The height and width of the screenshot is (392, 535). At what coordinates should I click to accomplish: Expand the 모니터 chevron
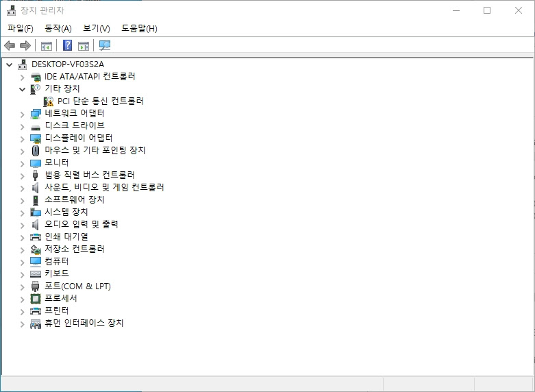click(x=23, y=164)
